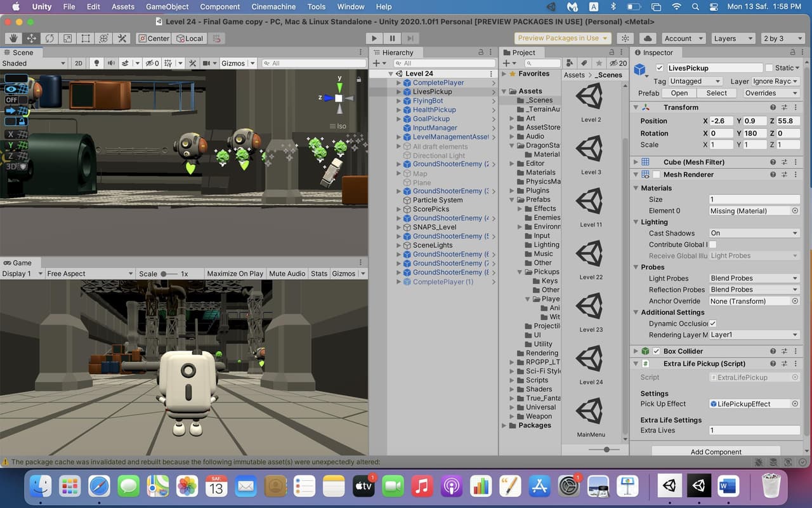The height and width of the screenshot is (508, 812).
Task: Click Preview Packages in Use button
Action: pyautogui.click(x=563, y=38)
